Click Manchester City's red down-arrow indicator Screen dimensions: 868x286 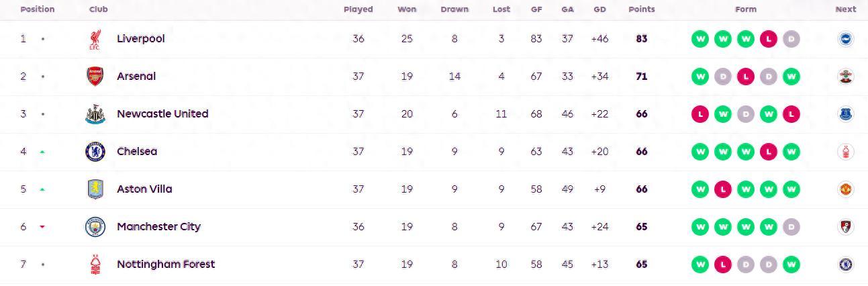42,227
